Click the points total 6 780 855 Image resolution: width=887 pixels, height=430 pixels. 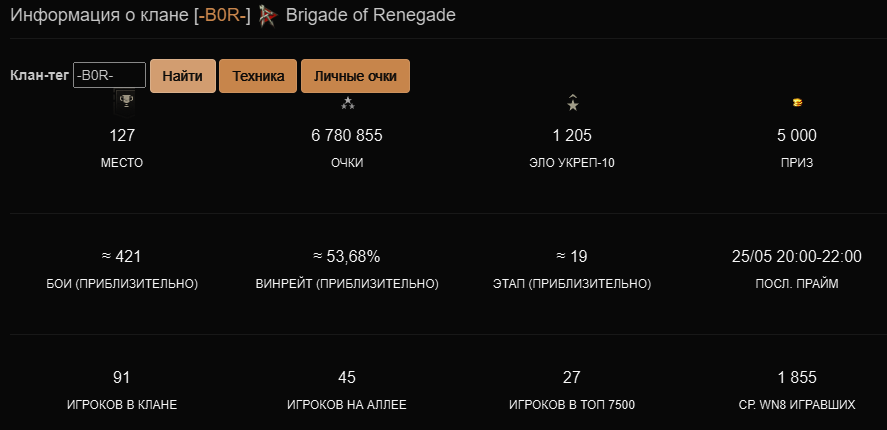point(347,136)
